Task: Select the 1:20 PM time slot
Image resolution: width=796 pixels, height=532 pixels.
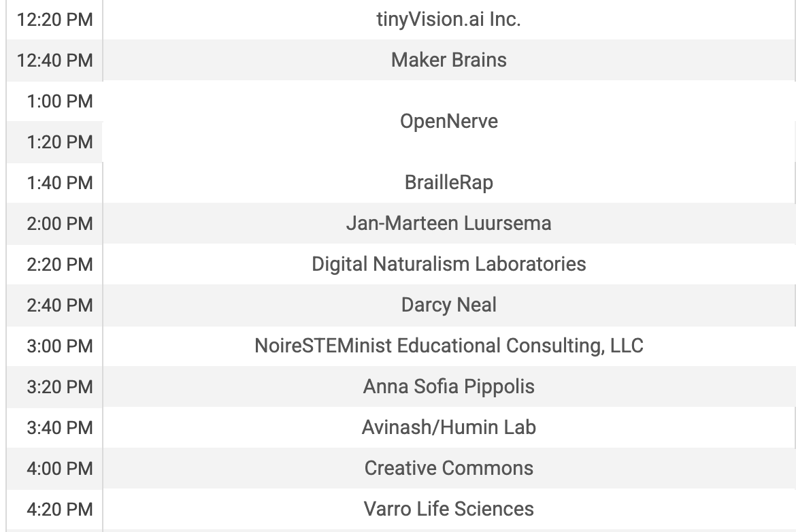Action: click(60, 142)
